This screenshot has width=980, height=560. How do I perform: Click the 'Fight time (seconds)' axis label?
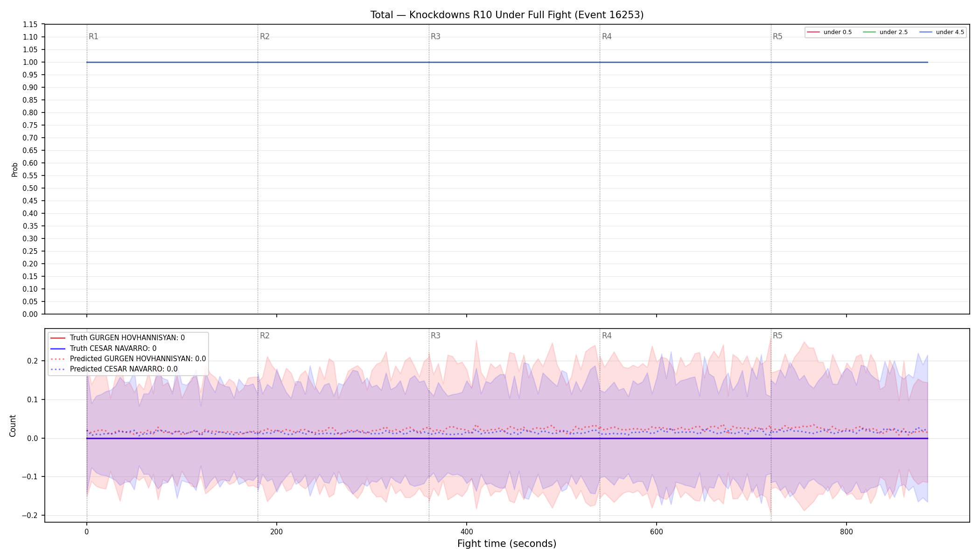[x=507, y=544]
